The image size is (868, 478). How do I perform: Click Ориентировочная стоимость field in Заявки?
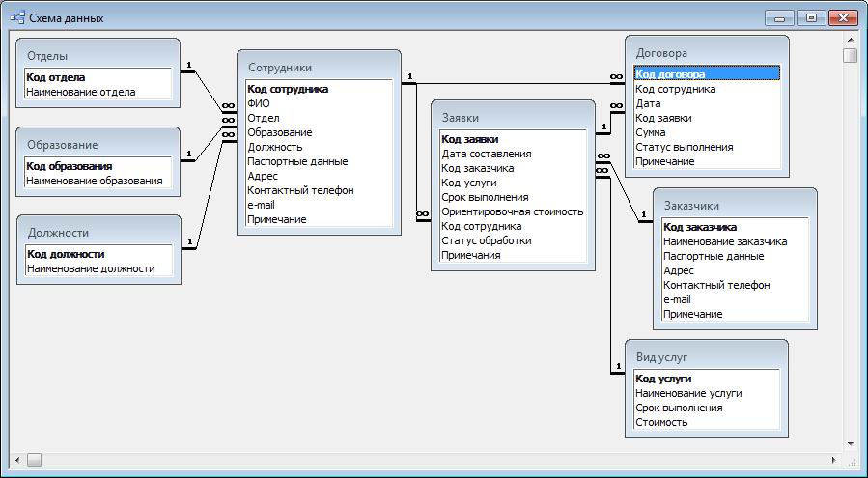point(512,211)
